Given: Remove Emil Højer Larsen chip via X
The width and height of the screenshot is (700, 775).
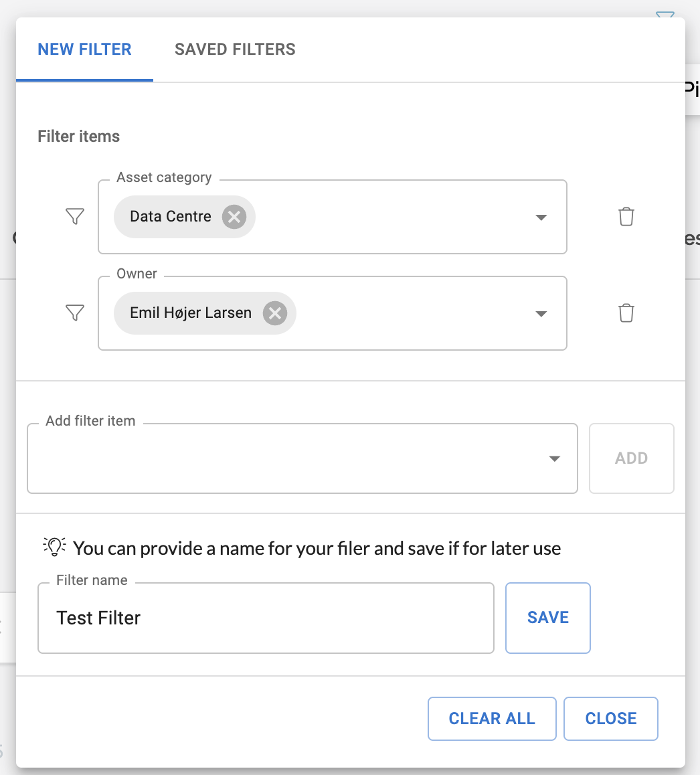Looking at the screenshot, I should pos(274,313).
